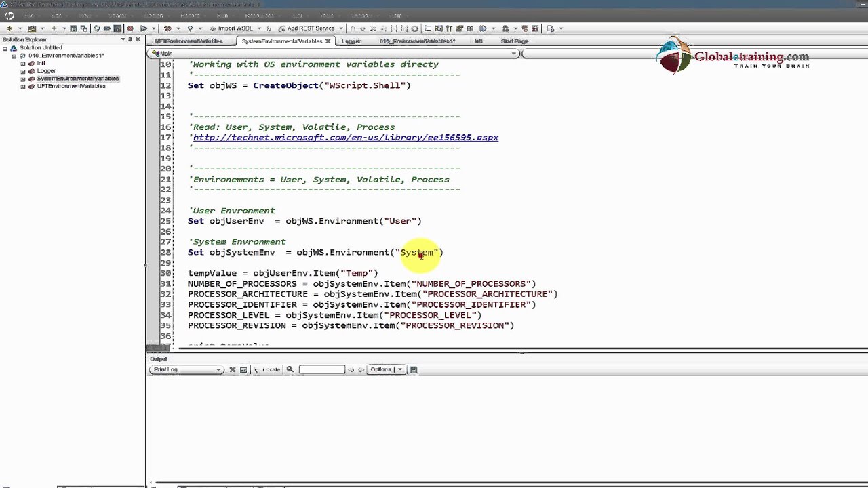Image resolution: width=868 pixels, height=488 pixels.
Task: Click the fx function icon after Import WSDL
Action: point(269,28)
